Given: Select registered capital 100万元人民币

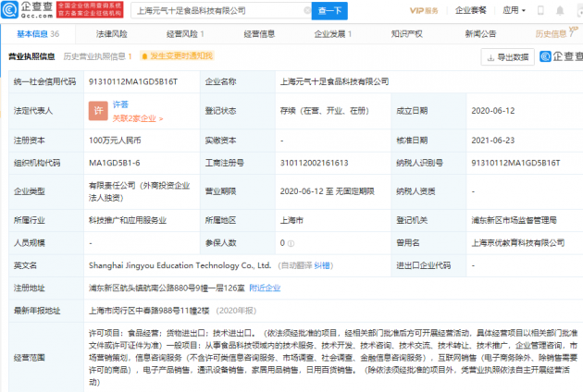Looking at the screenshot, I should [115, 141].
